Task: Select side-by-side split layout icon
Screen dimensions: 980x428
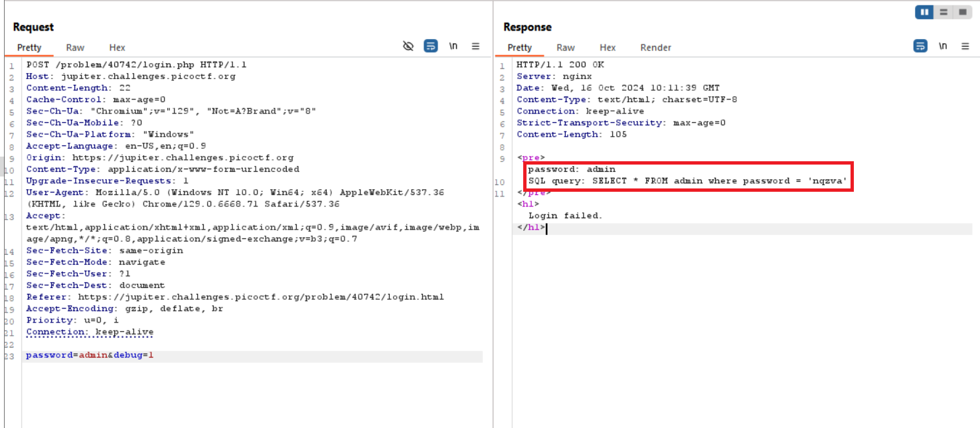Action: (x=924, y=12)
